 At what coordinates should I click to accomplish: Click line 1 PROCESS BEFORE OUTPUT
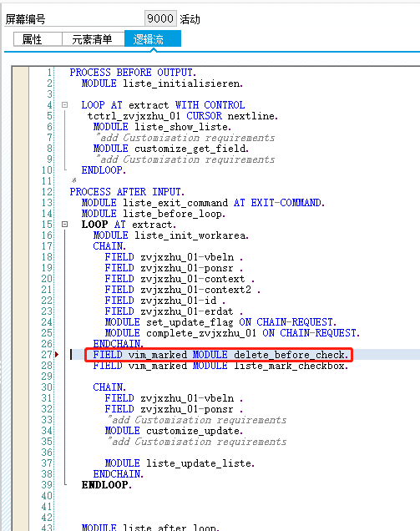(x=133, y=73)
